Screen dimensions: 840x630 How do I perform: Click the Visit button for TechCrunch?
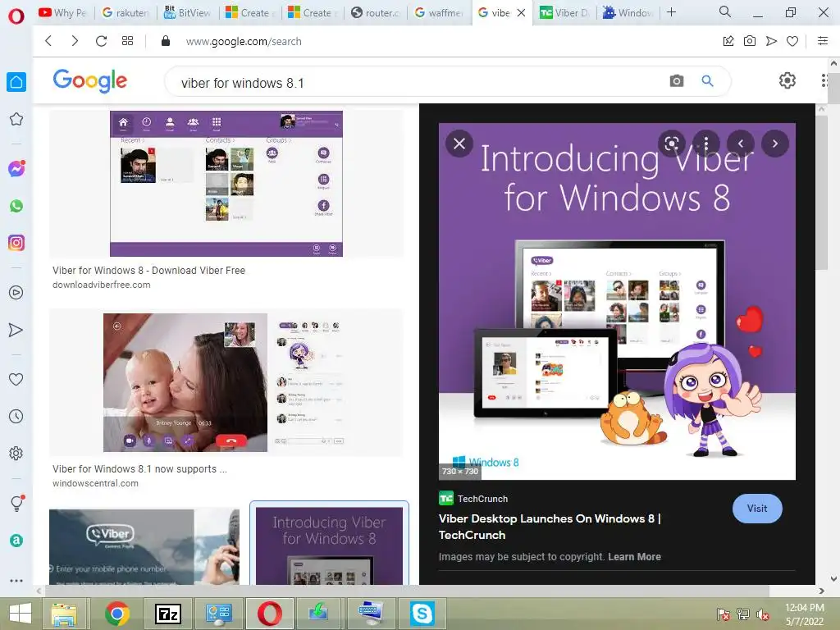(757, 509)
